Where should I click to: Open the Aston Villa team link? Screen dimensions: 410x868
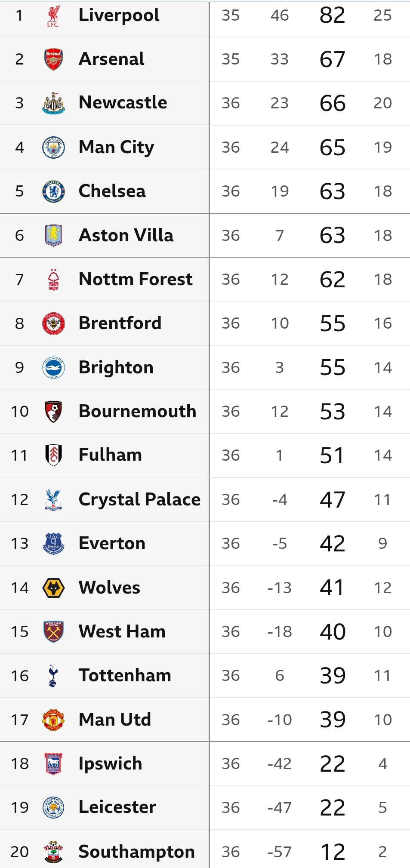point(126,235)
